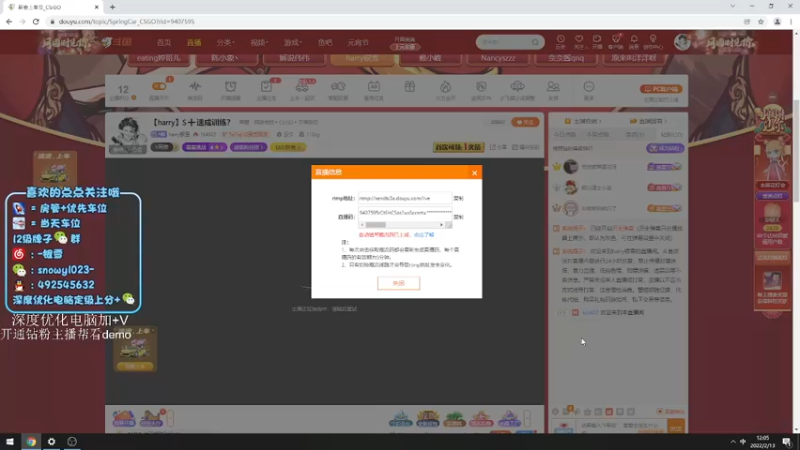The width and height of the screenshot is (800, 450).
Task: Copy the stream key code
Action: (x=458, y=217)
